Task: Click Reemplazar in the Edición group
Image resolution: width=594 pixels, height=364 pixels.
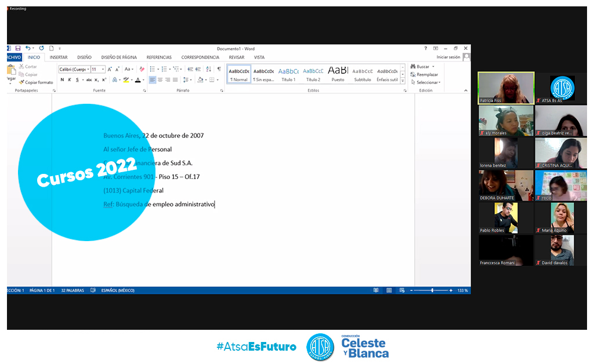Action: click(x=424, y=75)
